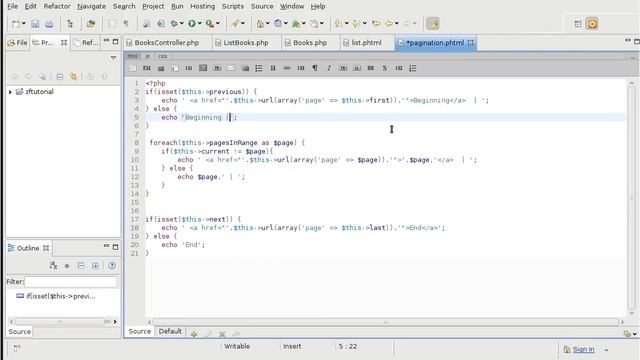640x360 pixels.
Task: Click the EM emphasis HTML toolbar icon
Action: 147,68
